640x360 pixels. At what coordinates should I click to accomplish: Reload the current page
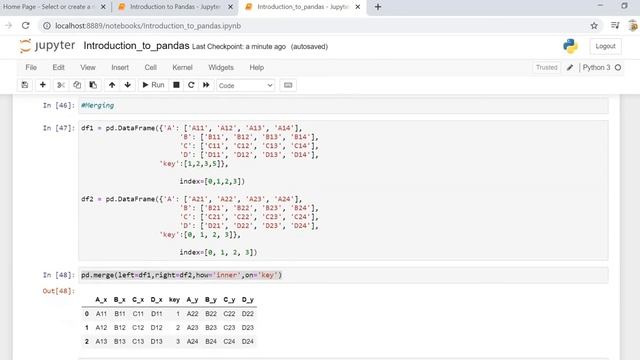pyautogui.click(x=26, y=26)
